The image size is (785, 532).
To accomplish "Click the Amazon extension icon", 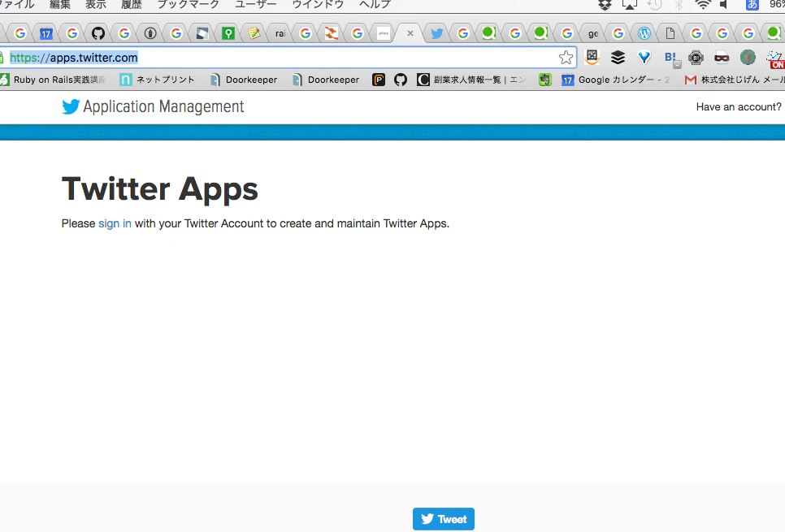I will 592,58.
